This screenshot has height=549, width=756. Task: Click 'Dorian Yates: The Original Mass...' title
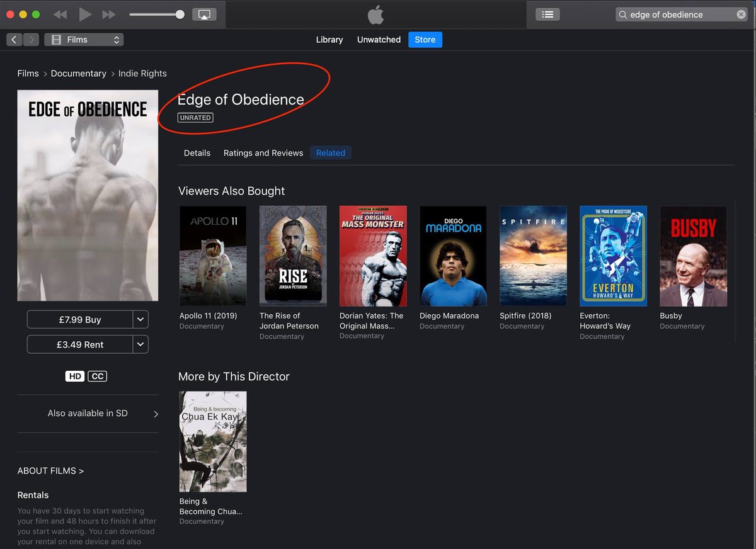pyautogui.click(x=372, y=321)
